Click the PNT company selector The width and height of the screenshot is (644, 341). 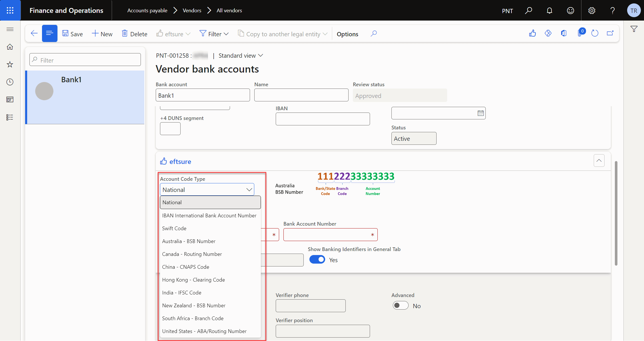tap(507, 11)
